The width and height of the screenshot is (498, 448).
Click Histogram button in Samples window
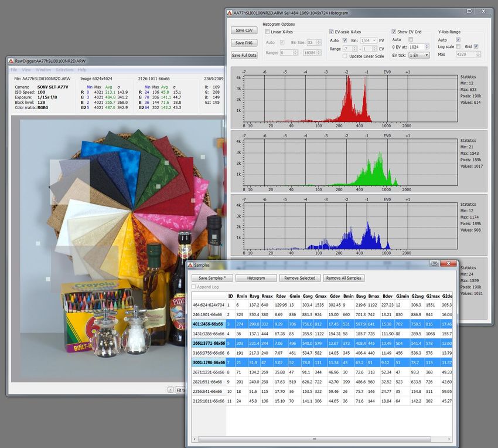(x=256, y=278)
